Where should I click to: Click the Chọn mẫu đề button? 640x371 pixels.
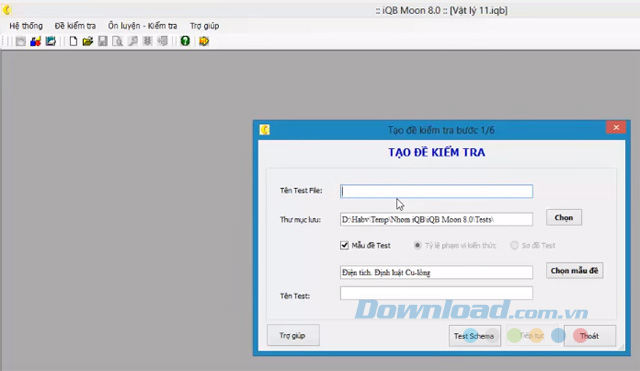tap(574, 271)
